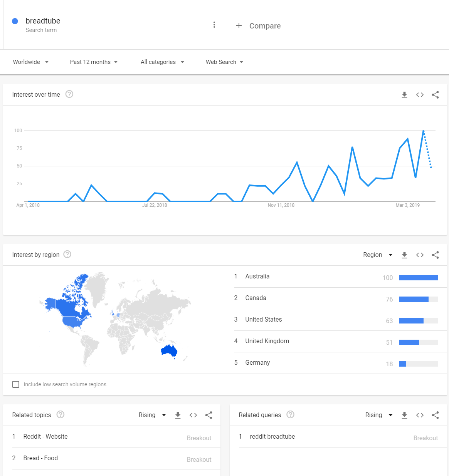Open the Past 12 months time dropdown

click(x=94, y=62)
